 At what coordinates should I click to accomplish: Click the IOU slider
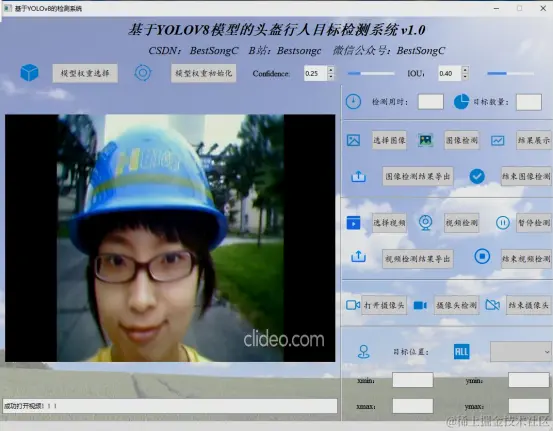pyautogui.click(x=511, y=73)
